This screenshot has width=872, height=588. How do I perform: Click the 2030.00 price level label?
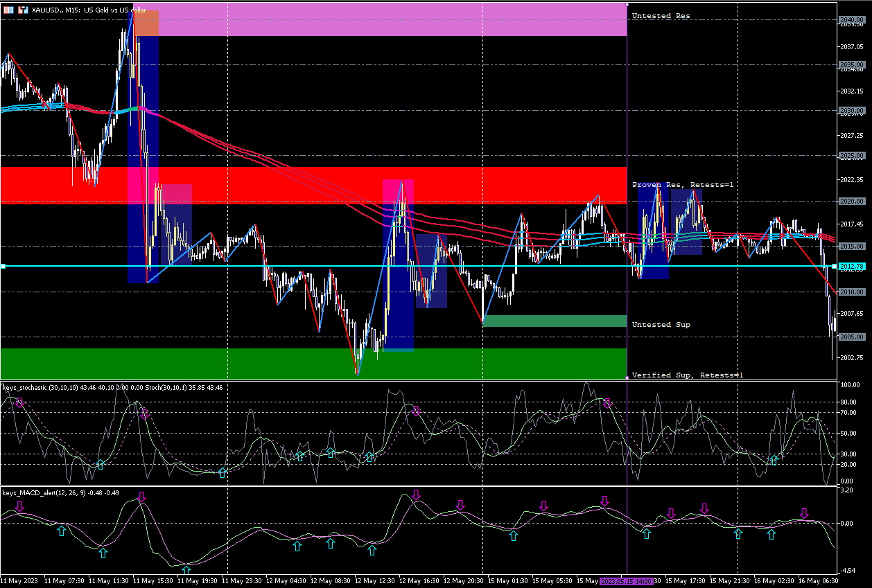[x=851, y=110]
